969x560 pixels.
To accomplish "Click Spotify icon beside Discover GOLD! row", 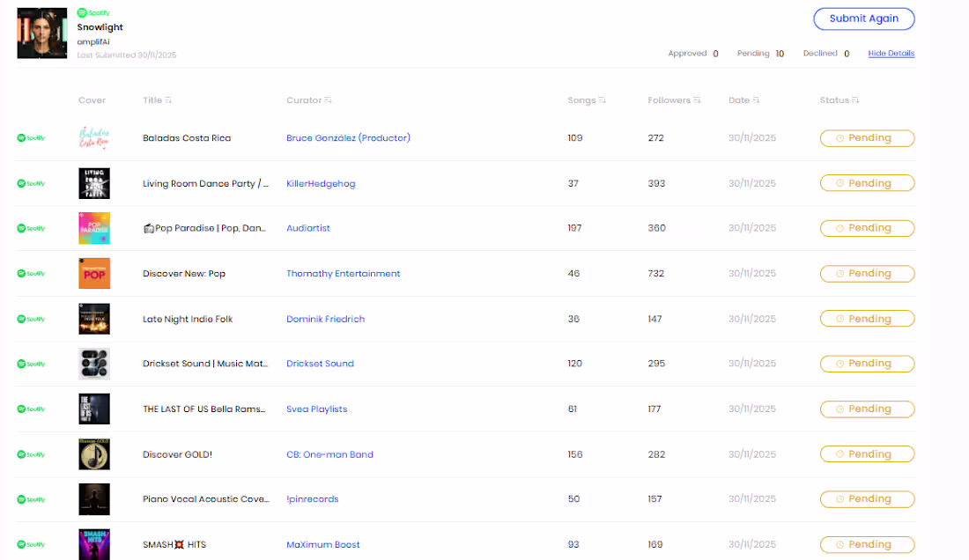I will 31,454.
